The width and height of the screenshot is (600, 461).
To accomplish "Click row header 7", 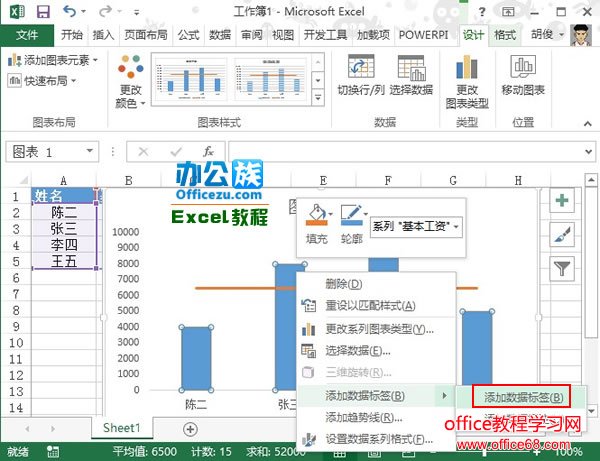I will coord(16,294).
